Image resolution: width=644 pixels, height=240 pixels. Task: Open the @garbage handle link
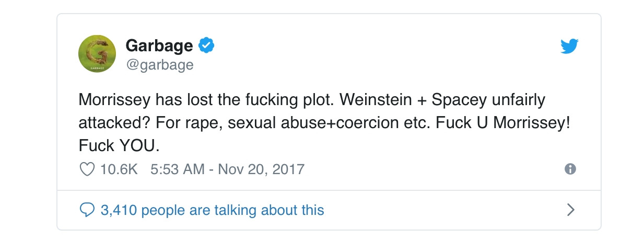pos(159,64)
